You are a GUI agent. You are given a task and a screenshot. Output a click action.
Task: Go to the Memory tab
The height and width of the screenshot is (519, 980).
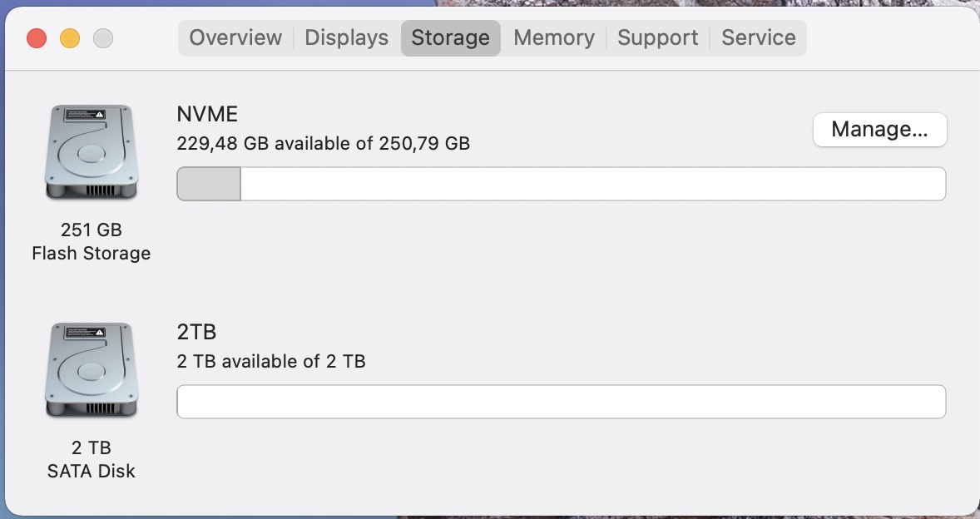(554, 38)
